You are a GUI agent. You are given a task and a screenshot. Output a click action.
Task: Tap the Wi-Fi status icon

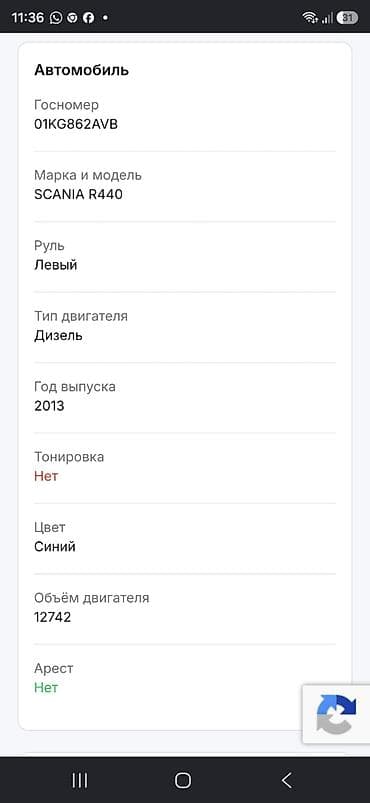[310, 17]
